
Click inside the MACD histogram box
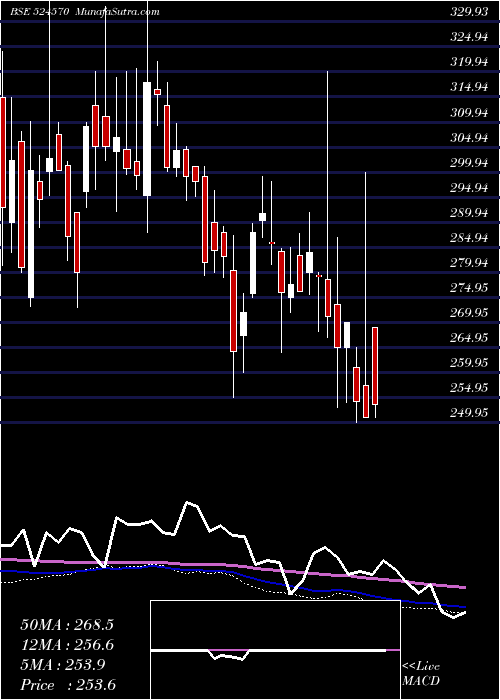point(275,650)
